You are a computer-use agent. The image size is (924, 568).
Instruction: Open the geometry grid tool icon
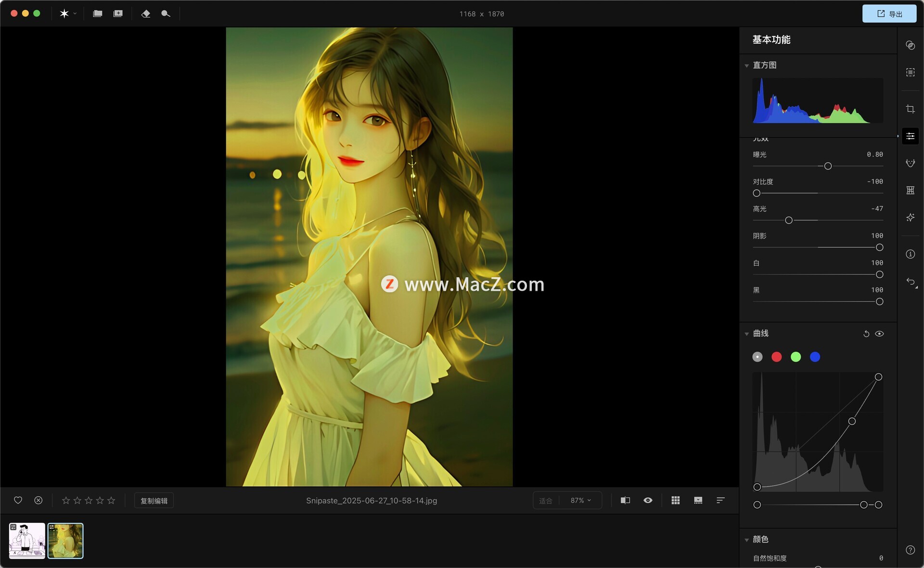[x=910, y=190]
